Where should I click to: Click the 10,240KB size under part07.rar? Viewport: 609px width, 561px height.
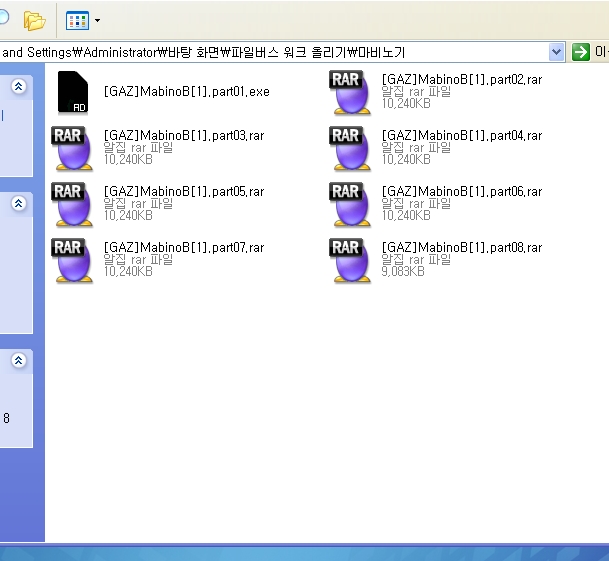[128, 271]
